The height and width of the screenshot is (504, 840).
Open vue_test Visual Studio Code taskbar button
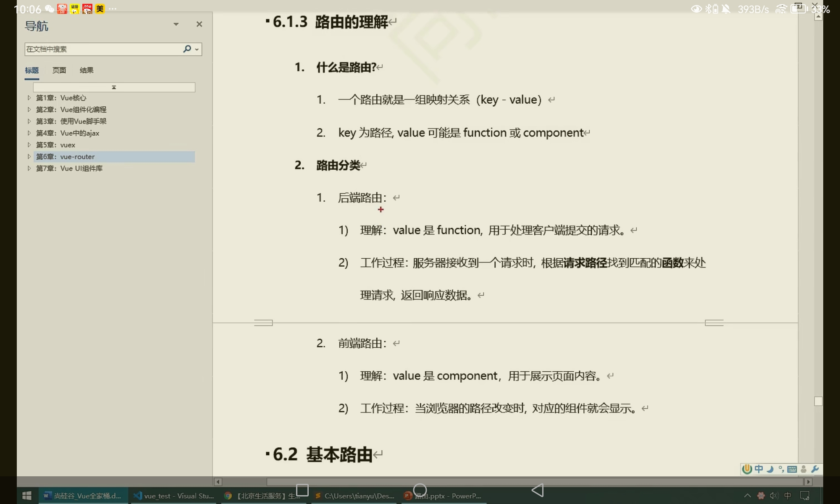coord(174,496)
